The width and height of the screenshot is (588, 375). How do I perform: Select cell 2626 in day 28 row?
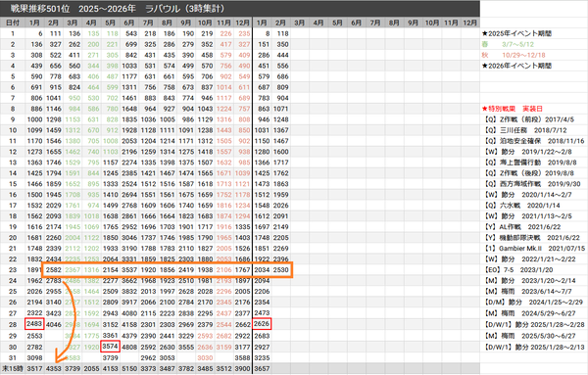click(262, 324)
